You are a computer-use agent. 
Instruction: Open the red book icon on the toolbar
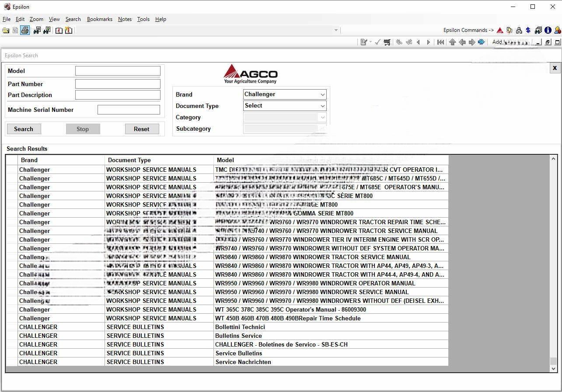coord(59,30)
